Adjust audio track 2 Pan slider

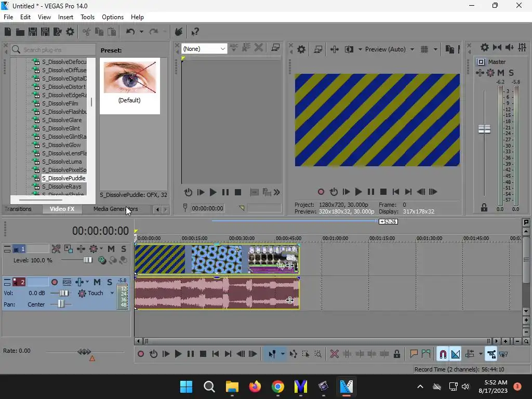point(61,304)
